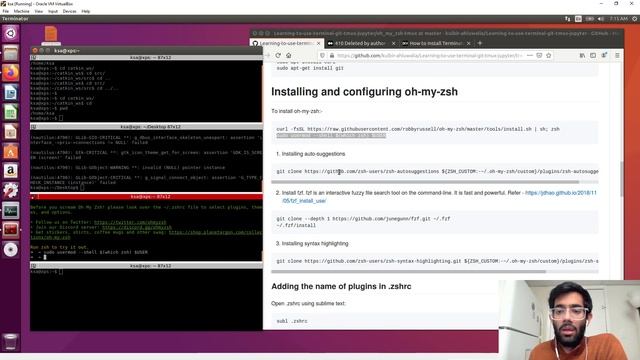This screenshot has width=640, height=360.
Task: Go to Firefox home page
Action: pos(289,56)
